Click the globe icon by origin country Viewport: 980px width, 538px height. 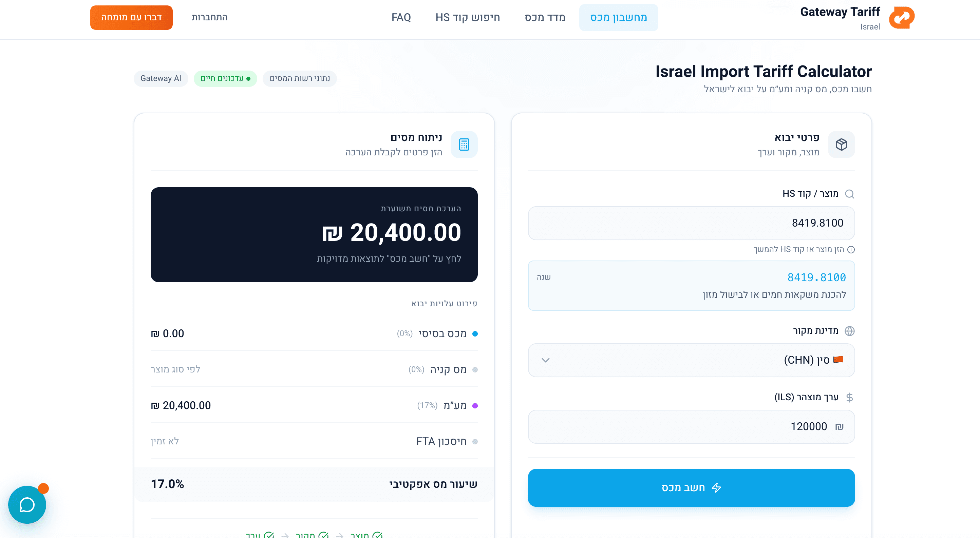point(849,331)
